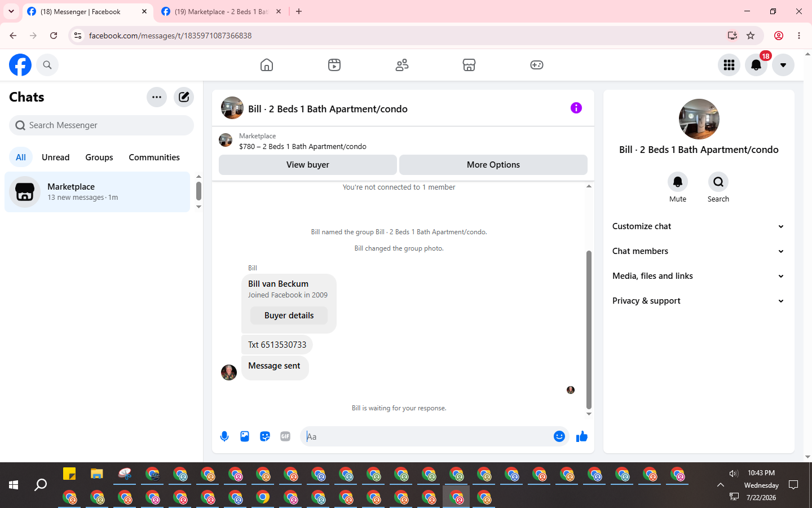Click the conversation scrollbar
812x508 pixels.
coord(589,330)
